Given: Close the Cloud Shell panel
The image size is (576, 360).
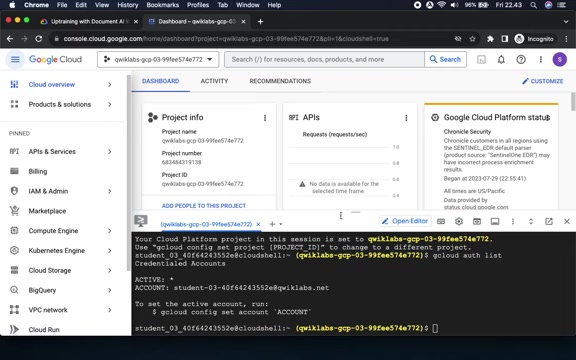Looking at the screenshot, I should point(567,221).
